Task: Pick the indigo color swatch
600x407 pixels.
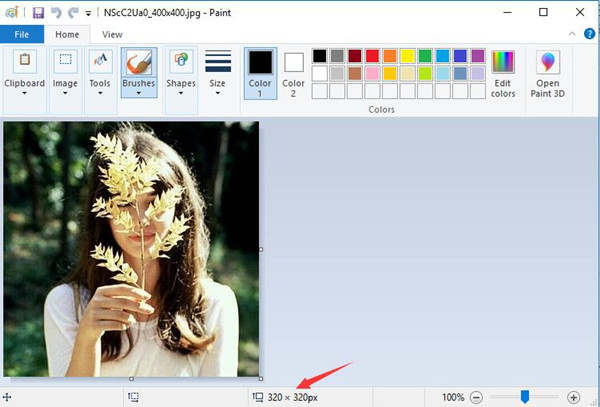Action: [x=460, y=56]
